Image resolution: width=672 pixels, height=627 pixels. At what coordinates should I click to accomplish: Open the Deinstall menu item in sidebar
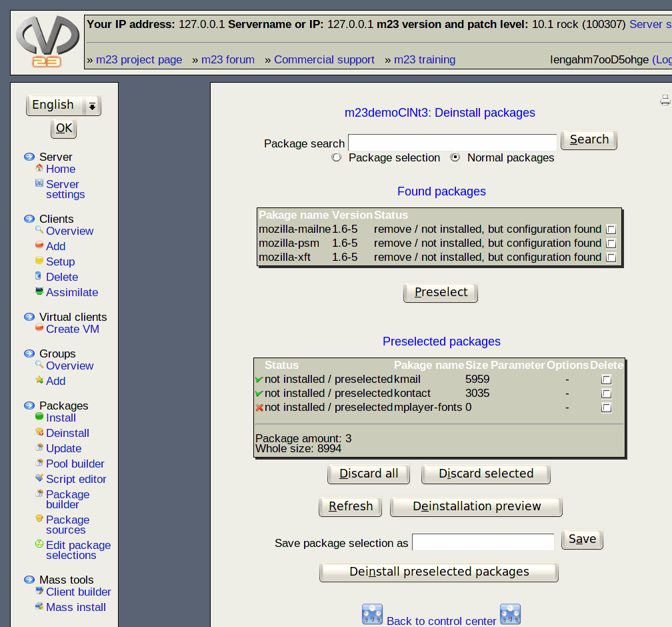click(67, 433)
